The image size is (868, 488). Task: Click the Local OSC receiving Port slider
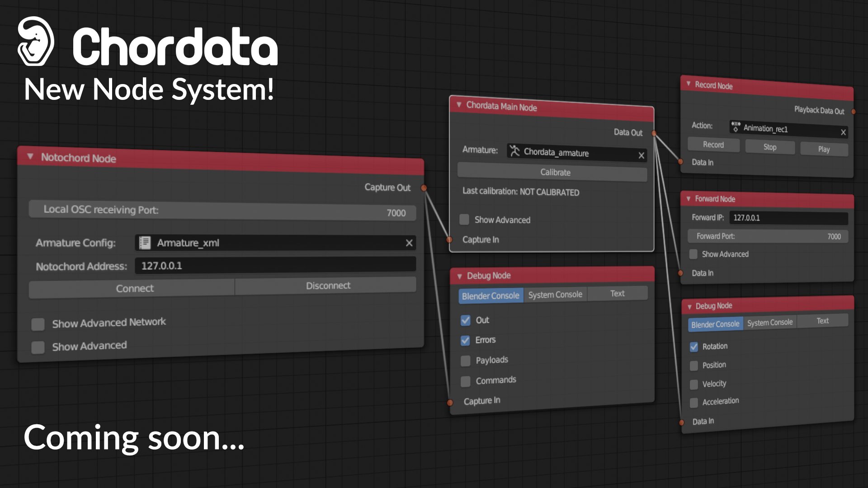[x=222, y=211]
